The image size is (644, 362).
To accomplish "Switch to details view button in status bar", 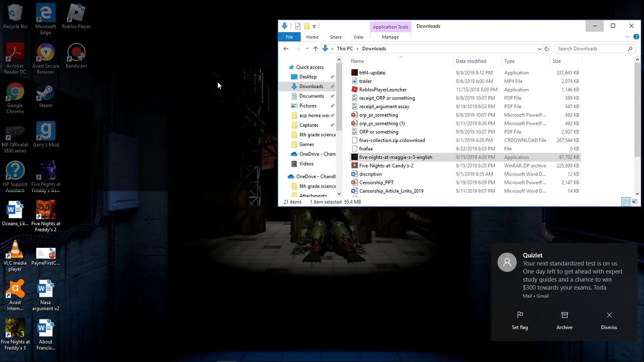I will pos(626,202).
